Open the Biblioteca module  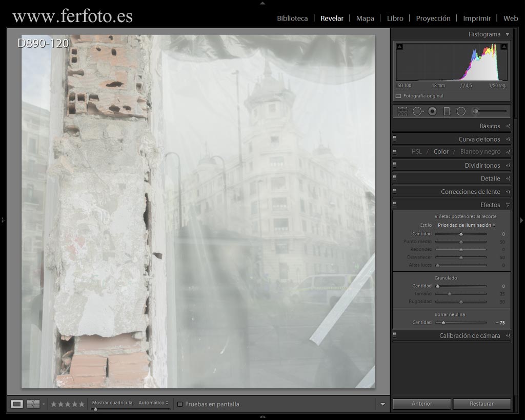pos(292,18)
